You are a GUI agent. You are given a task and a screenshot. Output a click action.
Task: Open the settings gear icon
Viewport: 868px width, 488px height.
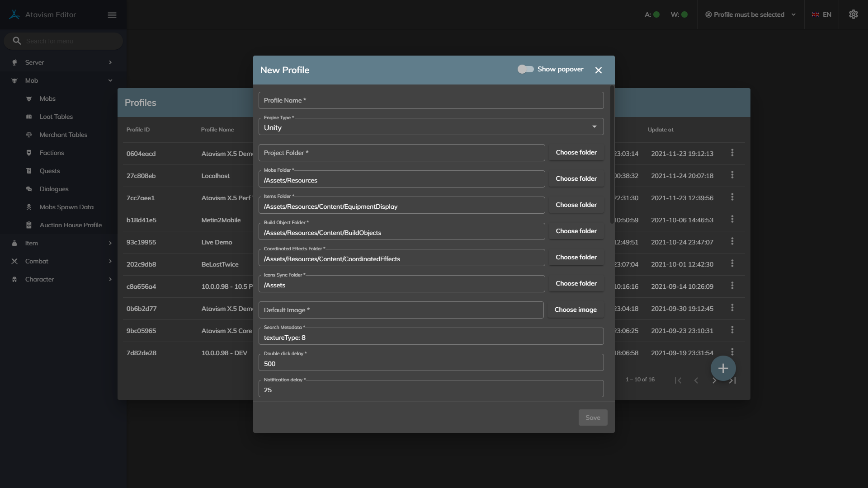point(853,14)
